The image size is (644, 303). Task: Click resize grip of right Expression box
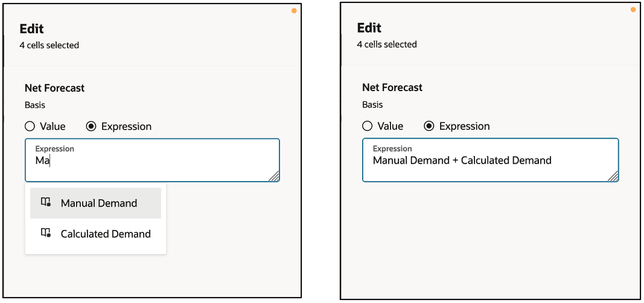click(613, 176)
